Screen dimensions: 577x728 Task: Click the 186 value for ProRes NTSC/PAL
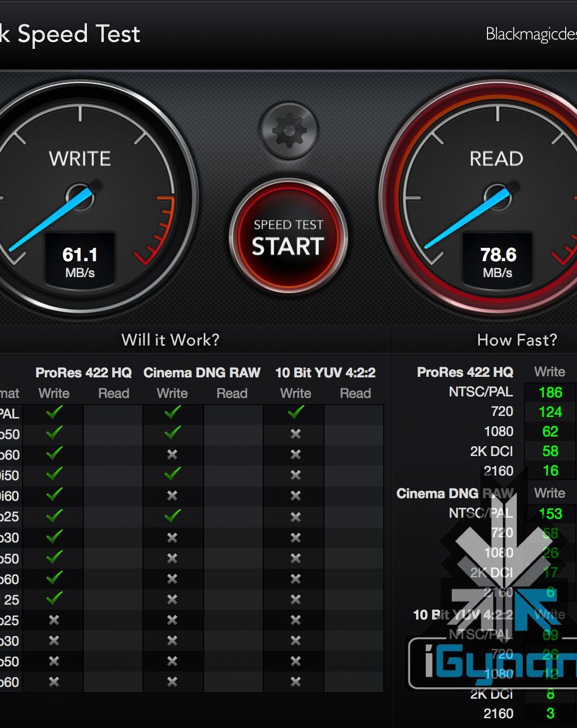[550, 393]
